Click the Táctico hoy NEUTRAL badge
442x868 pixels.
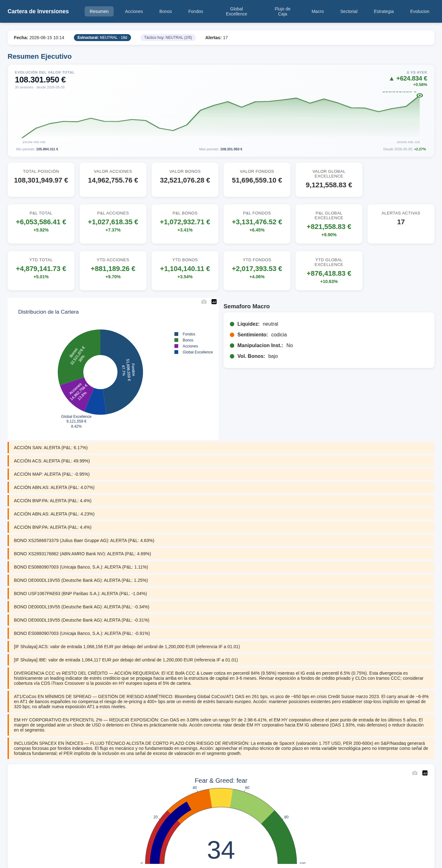[168, 38]
